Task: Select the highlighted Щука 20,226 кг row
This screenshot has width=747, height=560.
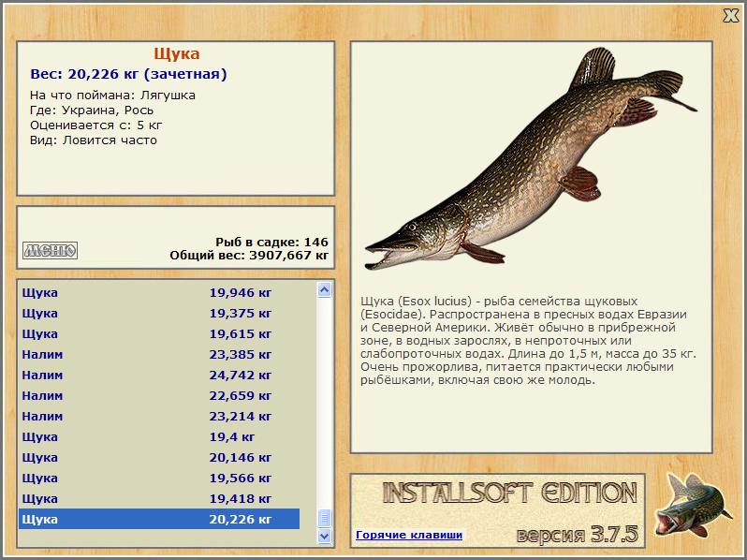Action: 159,519
